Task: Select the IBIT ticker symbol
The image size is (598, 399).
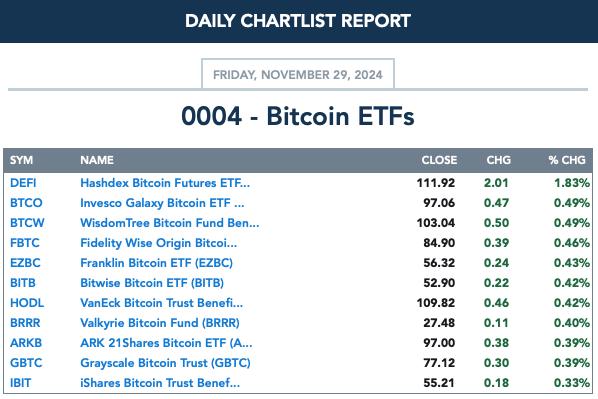Action: 21,383
